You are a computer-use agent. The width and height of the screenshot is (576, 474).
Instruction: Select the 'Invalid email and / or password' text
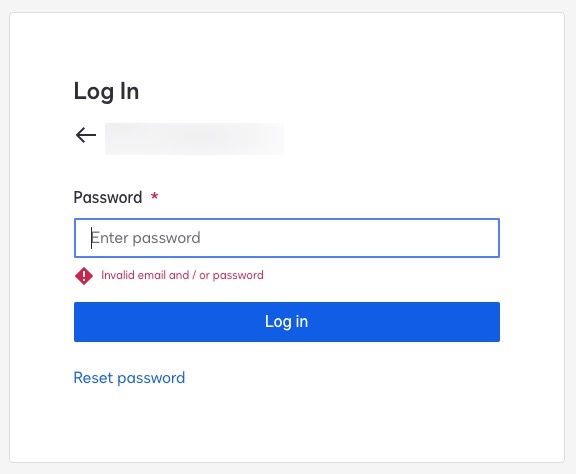pos(182,275)
